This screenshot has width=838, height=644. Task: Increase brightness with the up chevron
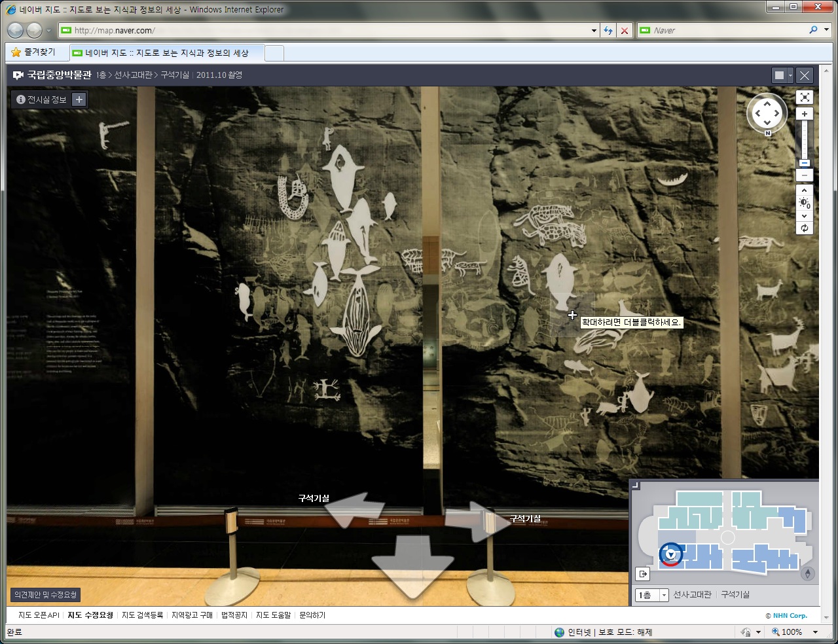click(805, 191)
